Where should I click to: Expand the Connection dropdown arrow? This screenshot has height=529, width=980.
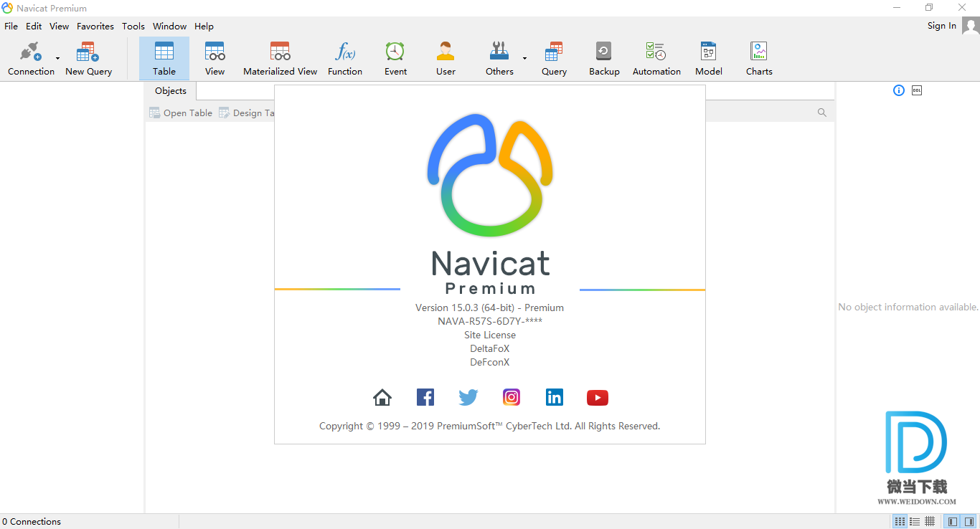click(x=58, y=59)
